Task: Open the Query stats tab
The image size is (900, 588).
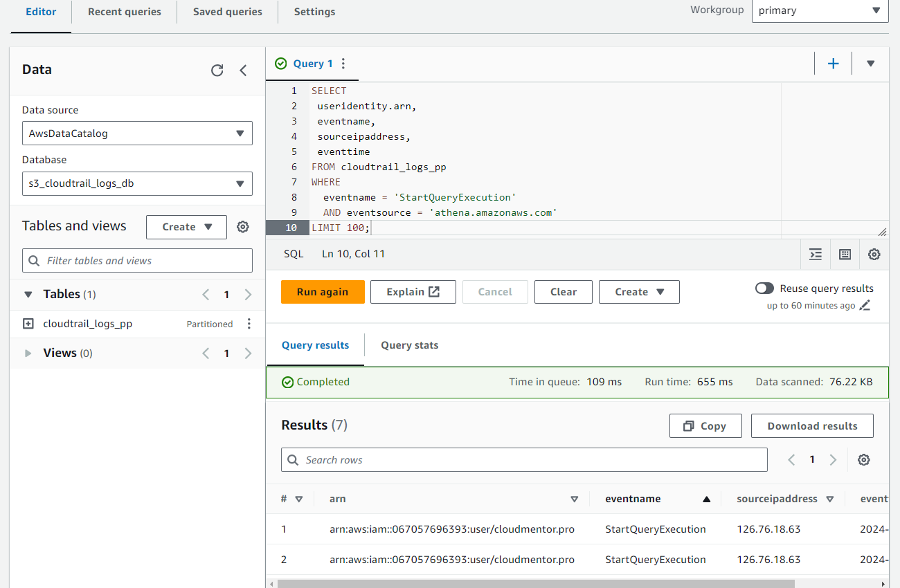Action: 409,345
